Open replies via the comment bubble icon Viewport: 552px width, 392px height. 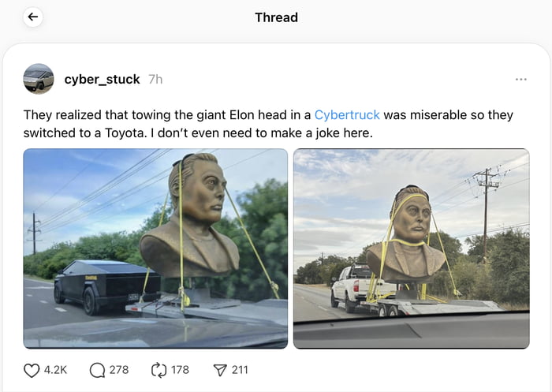click(98, 369)
